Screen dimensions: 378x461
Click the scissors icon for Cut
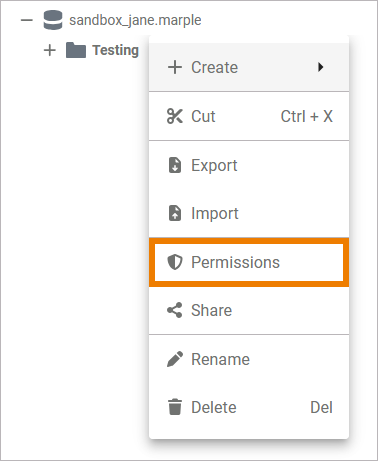[175, 116]
